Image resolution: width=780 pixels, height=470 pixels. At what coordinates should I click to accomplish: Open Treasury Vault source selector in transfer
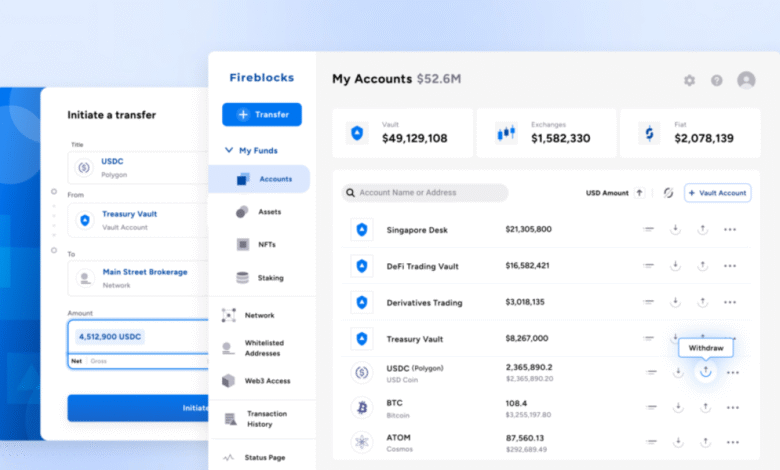[x=138, y=220]
